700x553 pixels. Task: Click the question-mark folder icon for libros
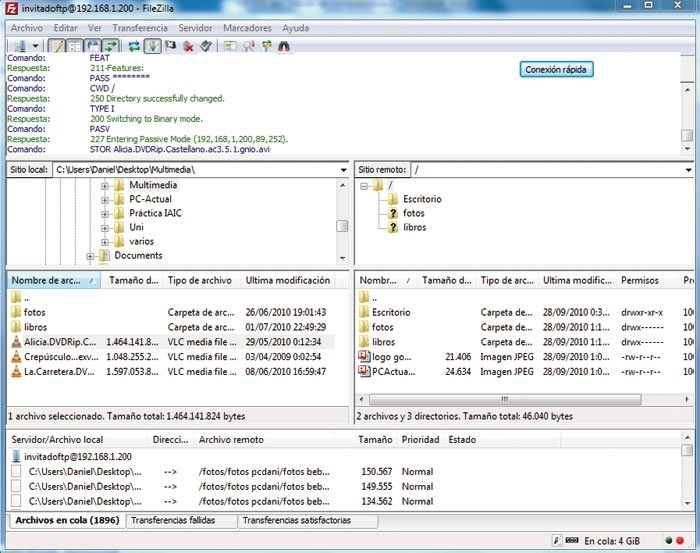point(393,227)
